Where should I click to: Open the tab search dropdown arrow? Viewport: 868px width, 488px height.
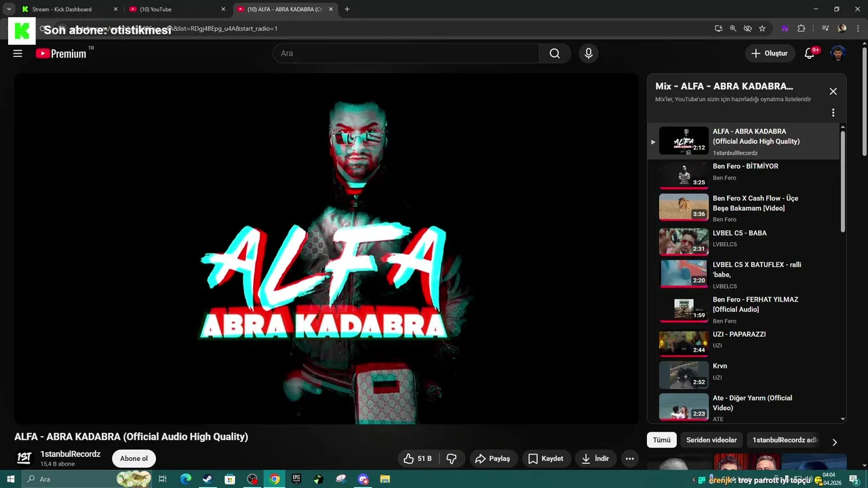(9, 9)
